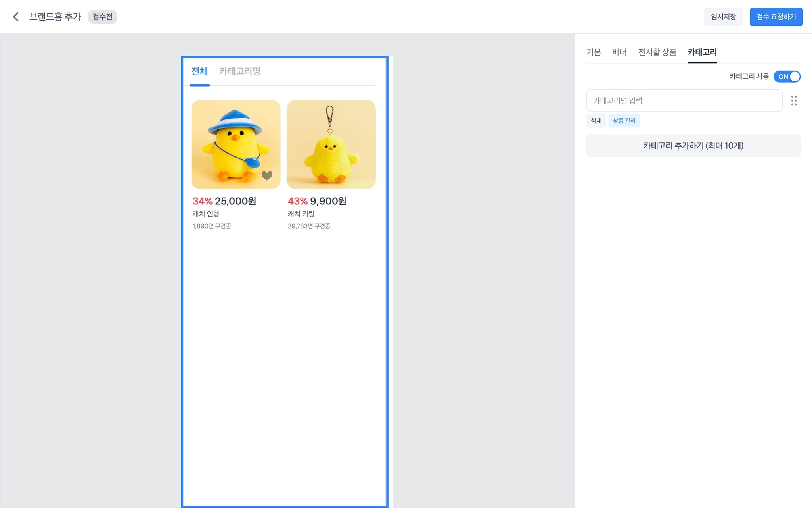Click the 삭제 button under category
This screenshot has height=508, width=812.
pos(596,121)
